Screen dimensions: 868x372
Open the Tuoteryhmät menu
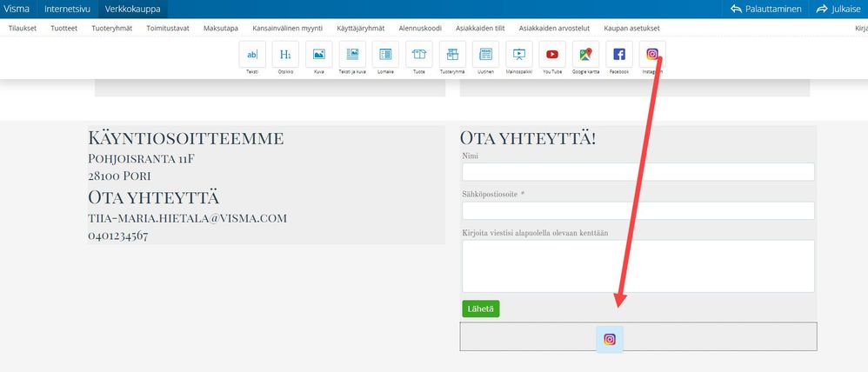(x=112, y=28)
